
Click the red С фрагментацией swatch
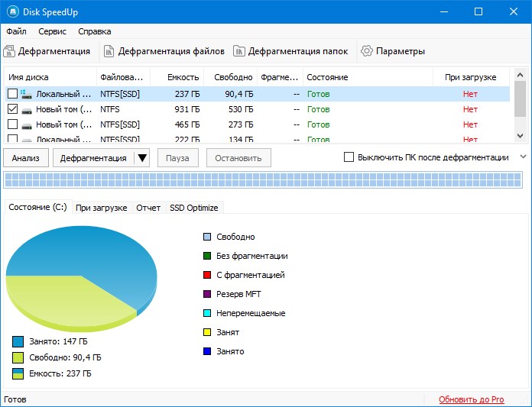point(207,275)
